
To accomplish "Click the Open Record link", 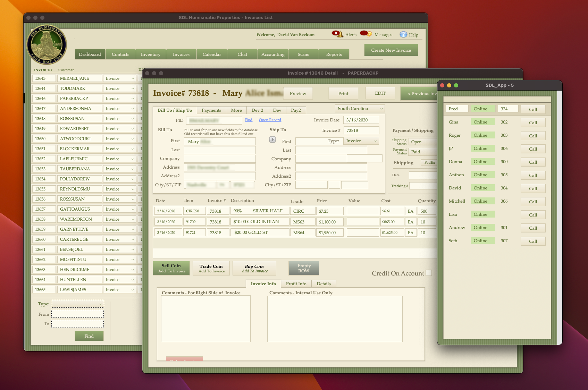I will 270,120.
